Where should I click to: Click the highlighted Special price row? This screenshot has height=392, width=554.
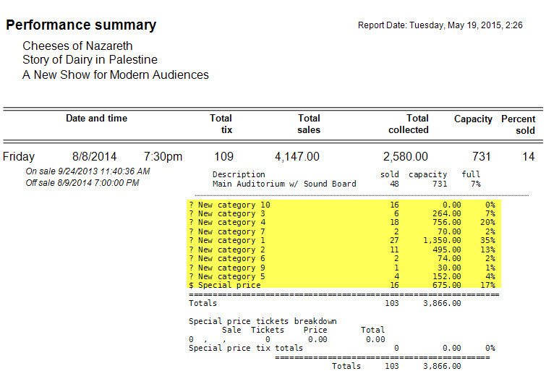click(344, 285)
